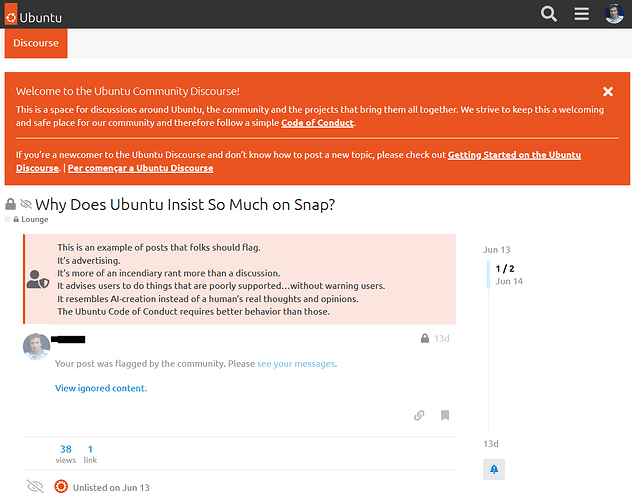Click the Unlisted on Jun 13 text
Screen dimensions: 632x500
tap(111, 488)
